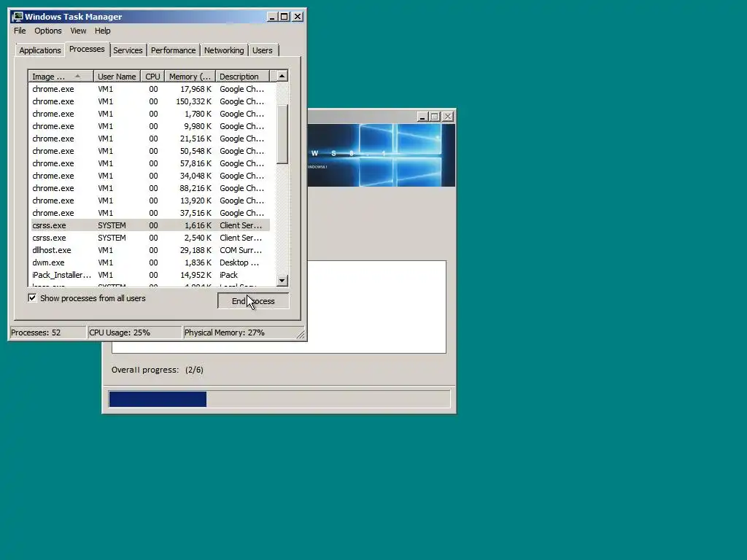Minimize the Windows Task Manager window
This screenshot has width=747, height=560.
(273, 17)
